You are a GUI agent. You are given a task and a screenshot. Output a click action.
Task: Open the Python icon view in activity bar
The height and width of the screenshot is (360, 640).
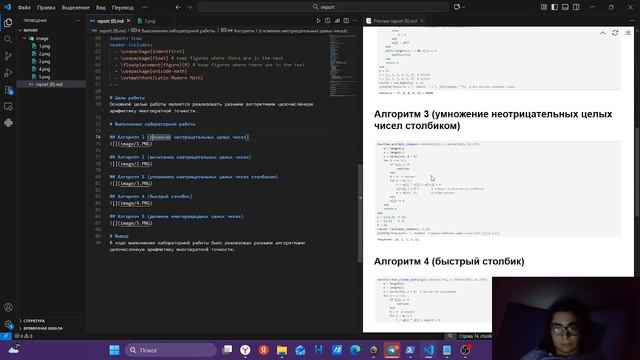click(x=8, y=123)
